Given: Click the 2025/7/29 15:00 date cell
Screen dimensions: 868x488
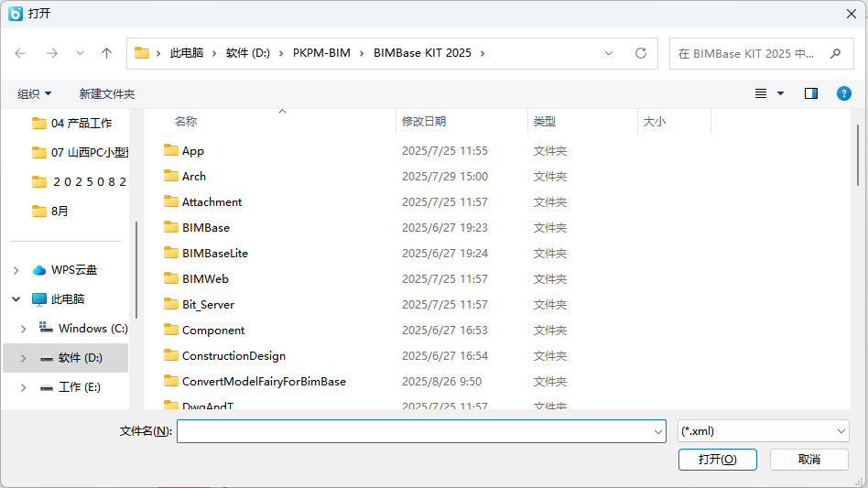Looking at the screenshot, I should (445, 177).
